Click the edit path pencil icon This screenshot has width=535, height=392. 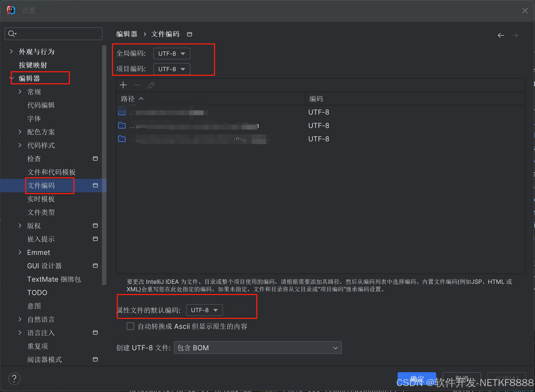[x=151, y=85]
